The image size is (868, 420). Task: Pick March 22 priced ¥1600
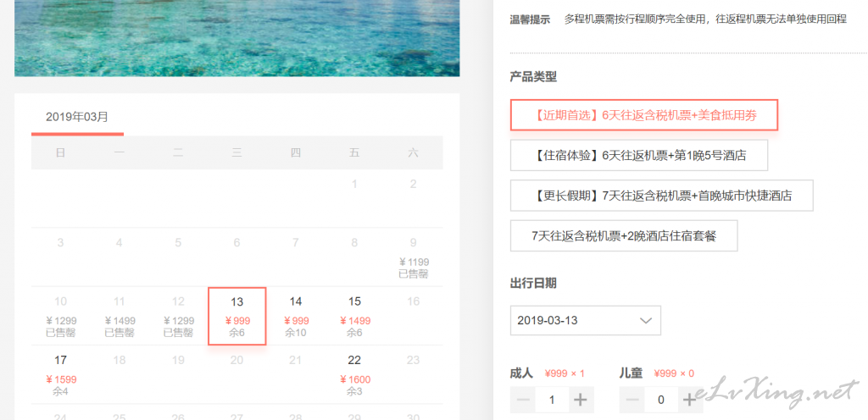[354, 374]
